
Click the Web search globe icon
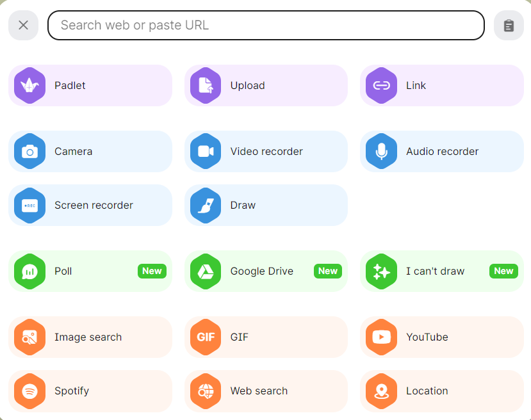206,391
